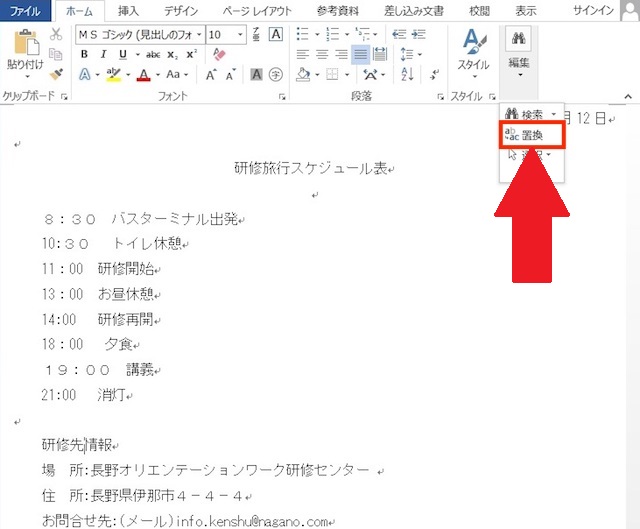The image size is (640, 529).
Task: Expand the bullets dropdown arrow
Action: click(x=317, y=35)
